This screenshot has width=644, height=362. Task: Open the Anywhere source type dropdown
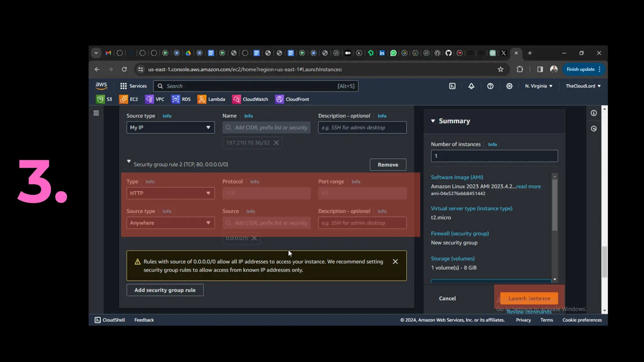point(170,223)
